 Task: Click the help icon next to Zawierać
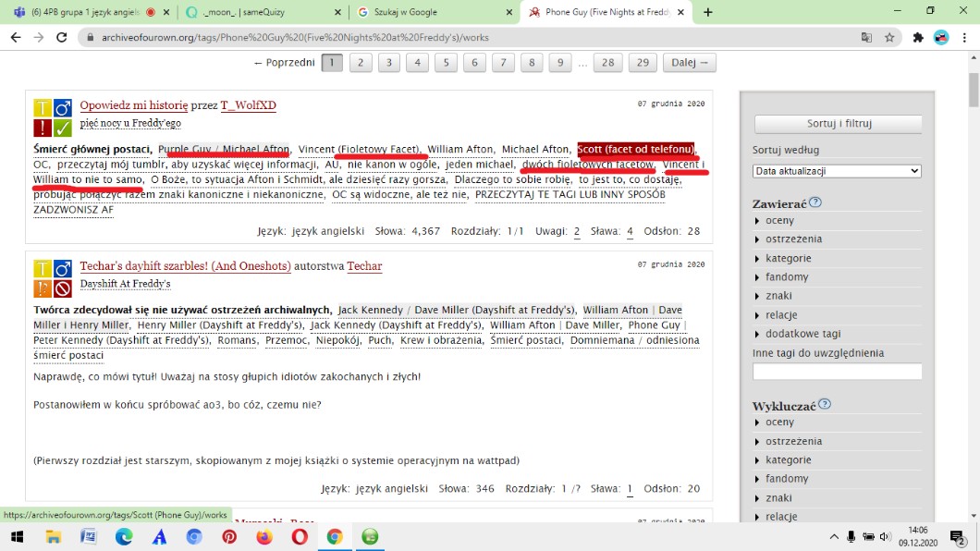(x=815, y=202)
